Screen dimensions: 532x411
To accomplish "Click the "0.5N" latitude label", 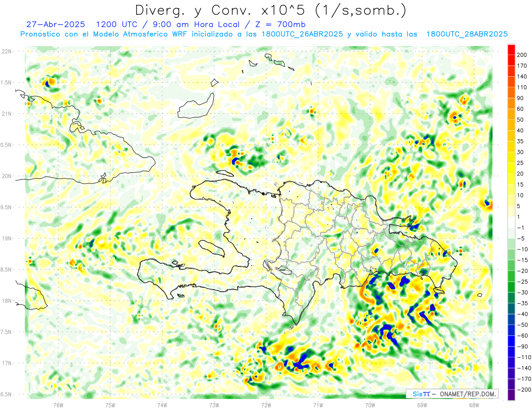I will pos(6,145).
